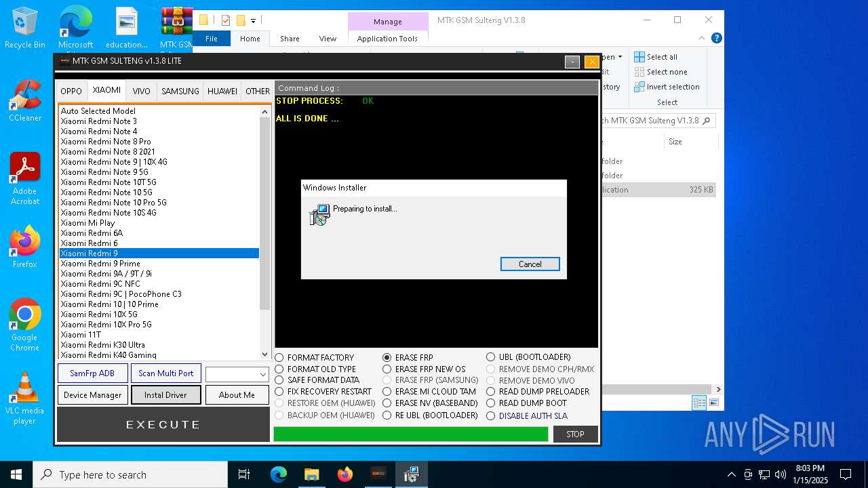Select FIX RECOVERY RESTART option
Image resolution: width=868 pixels, height=488 pixels.
click(x=323, y=392)
